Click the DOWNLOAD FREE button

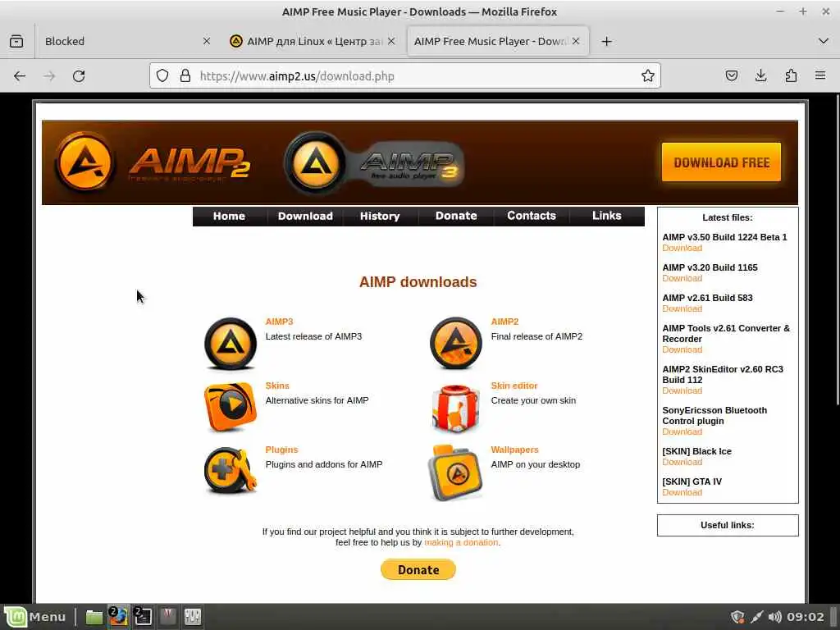coord(721,162)
